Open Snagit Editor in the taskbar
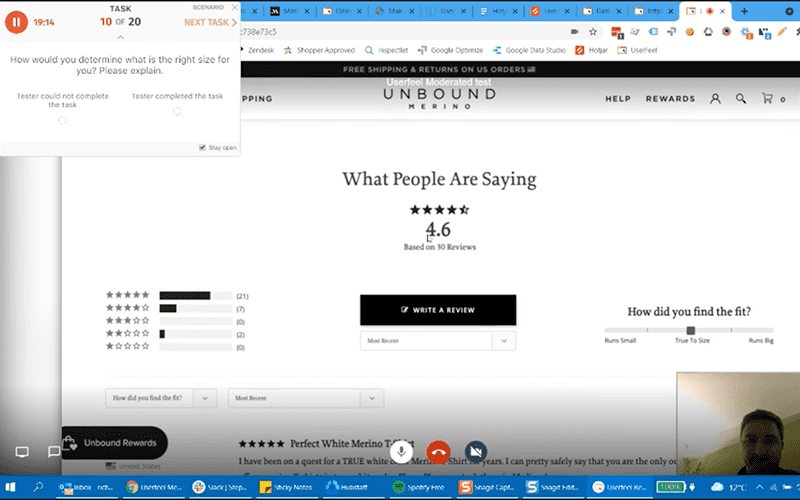Viewport: 800px width, 500px height. (553, 487)
